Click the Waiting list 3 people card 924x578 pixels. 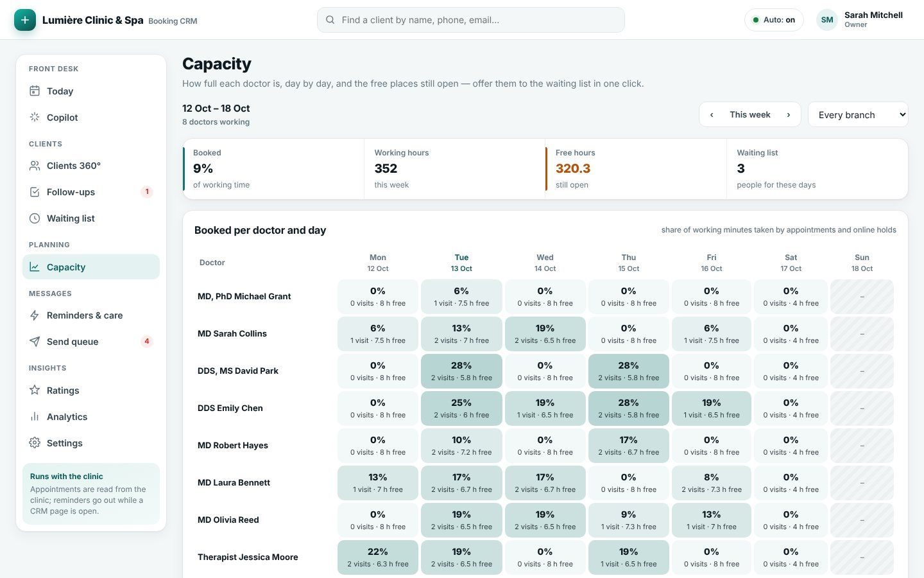point(817,169)
